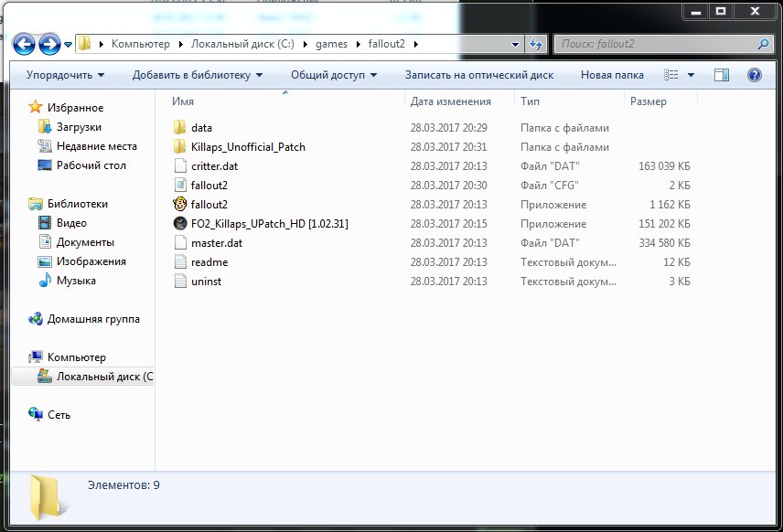Refresh the fallout2 folder view
This screenshot has width=783, height=532.
(x=536, y=45)
